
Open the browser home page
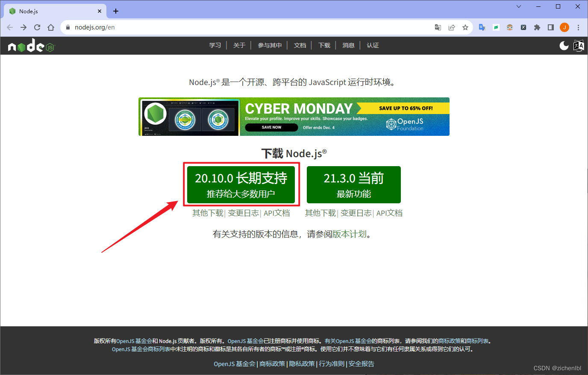coord(51,27)
